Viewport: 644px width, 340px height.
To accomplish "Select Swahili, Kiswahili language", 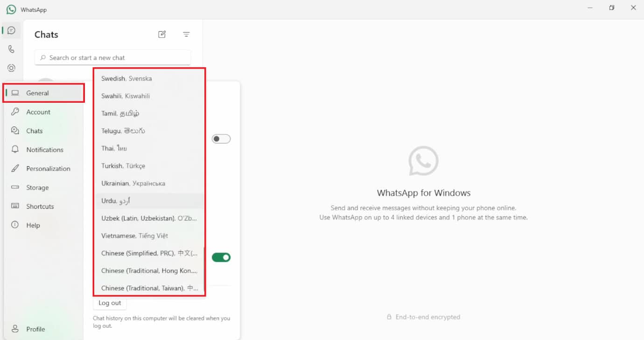I will pyautogui.click(x=149, y=96).
